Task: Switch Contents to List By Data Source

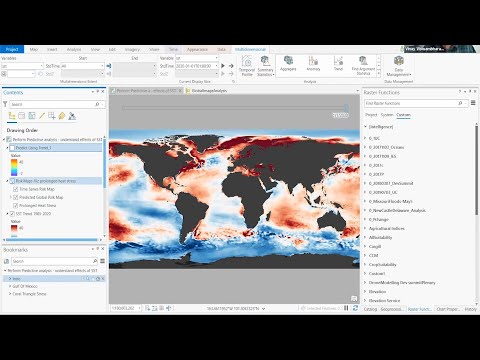Action: pyautogui.click(x=22, y=116)
